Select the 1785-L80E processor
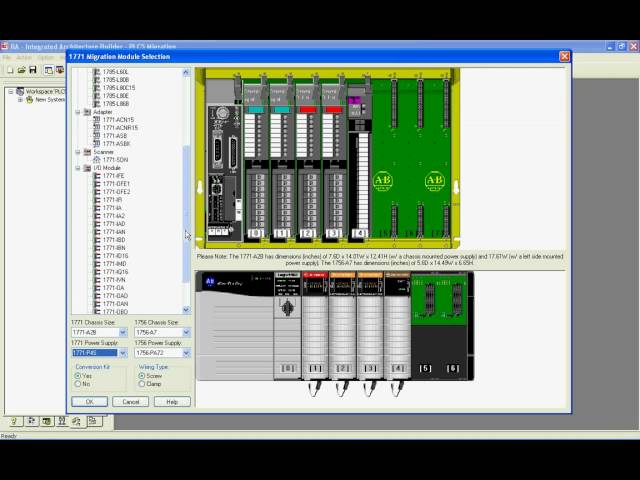The height and width of the screenshot is (480, 640). point(116,96)
